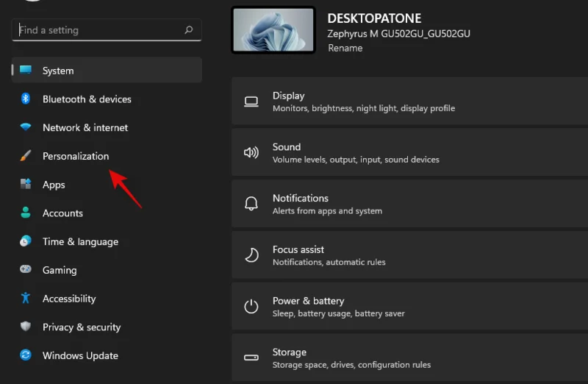Select Time & language

click(x=107, y=242)
